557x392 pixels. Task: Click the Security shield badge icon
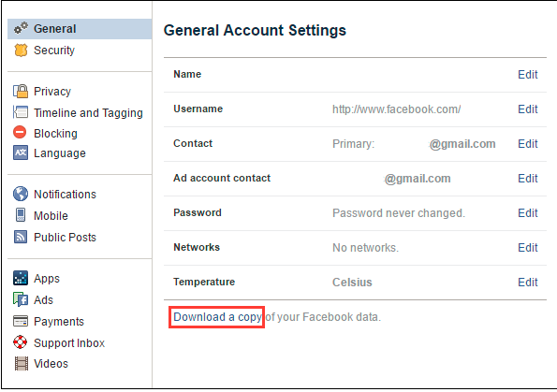(x=21, y=51)
